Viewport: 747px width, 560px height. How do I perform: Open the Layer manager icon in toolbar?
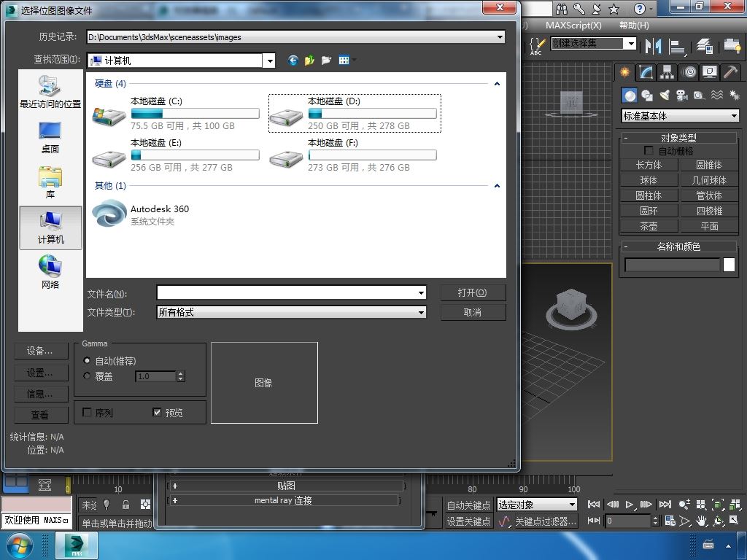point(704,46)
